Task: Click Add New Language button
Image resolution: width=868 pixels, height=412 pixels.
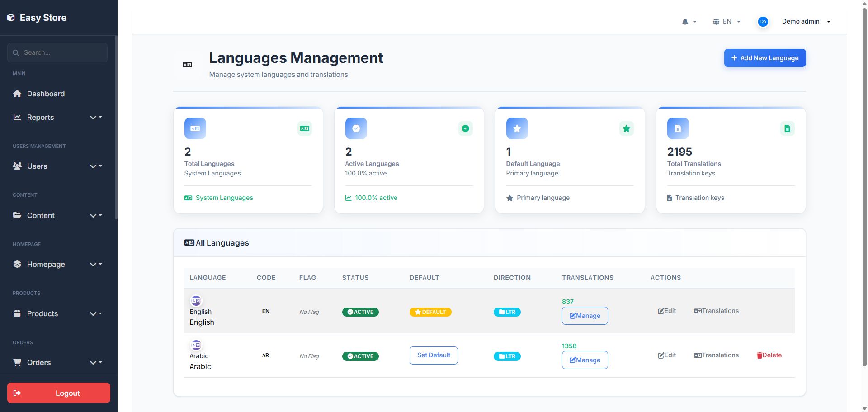Action: [764, 58]
